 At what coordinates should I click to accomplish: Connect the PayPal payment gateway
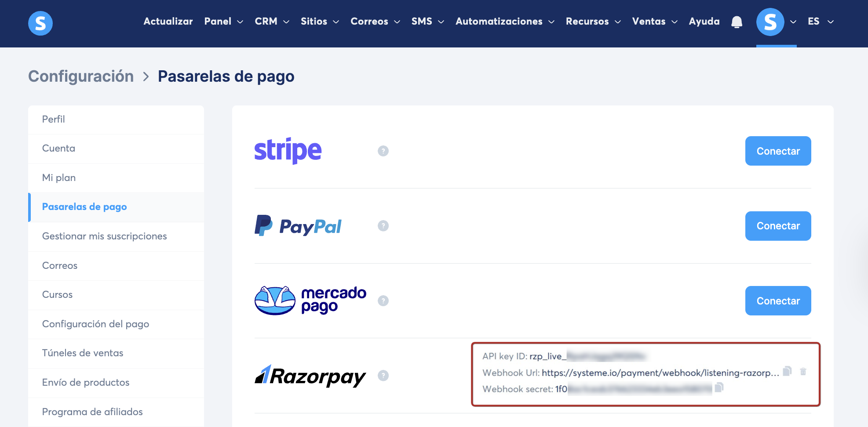click(x=778, y=226)
